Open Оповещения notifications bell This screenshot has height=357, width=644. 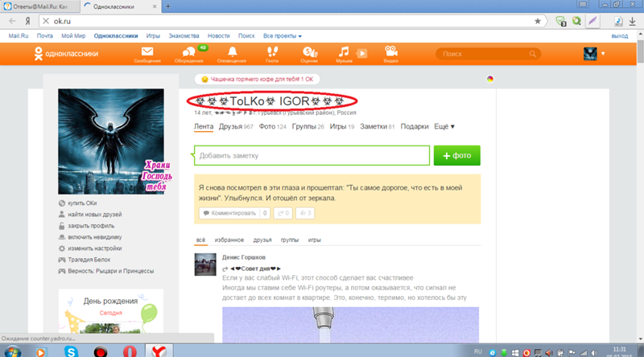(x=232, y=54)
